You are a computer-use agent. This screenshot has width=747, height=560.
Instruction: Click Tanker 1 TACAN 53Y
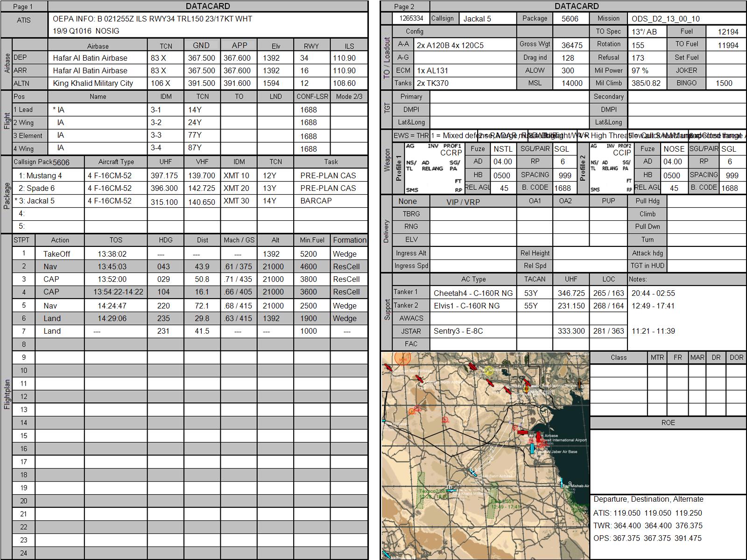point(531,294)
